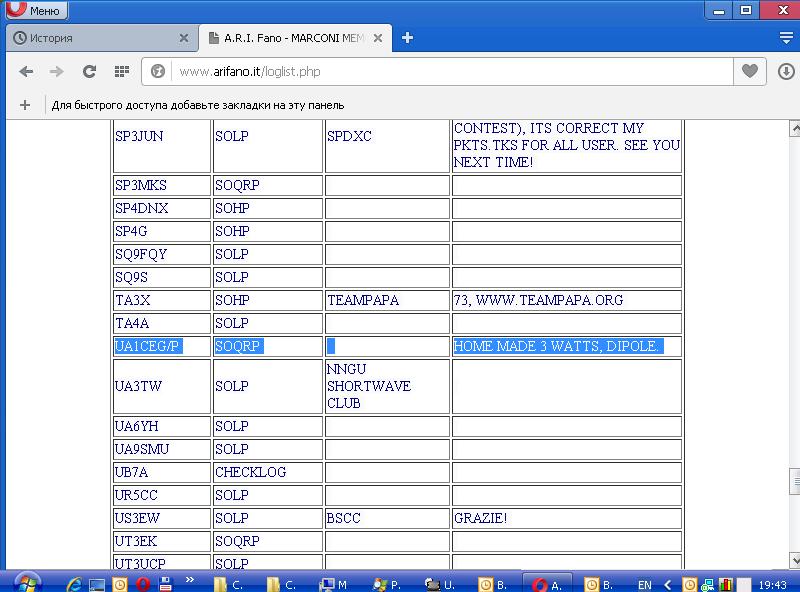Open the Windows Start button
Viewport: 800px width, 592px height.
[25, 583]
